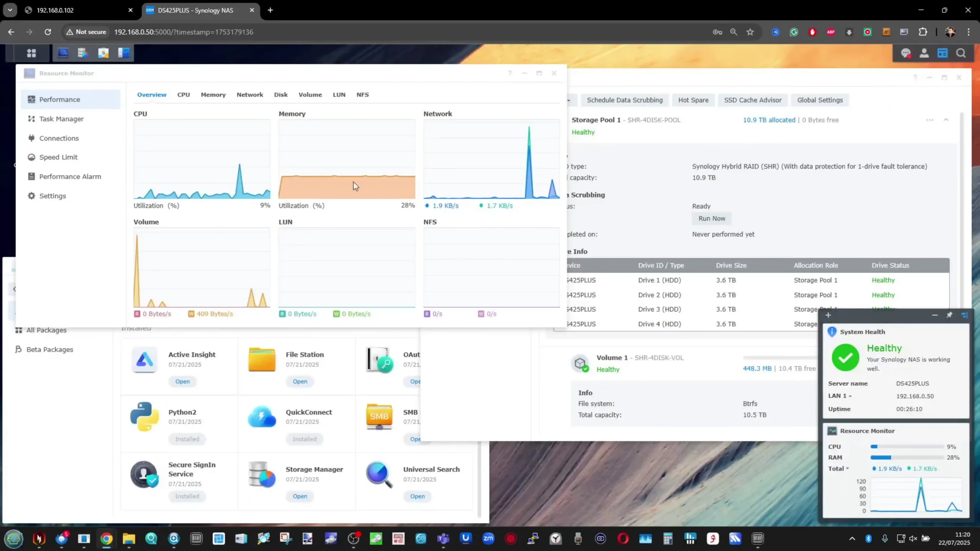
Task: Click the Universal Search magnifier icon
Action: coord(379,474)
